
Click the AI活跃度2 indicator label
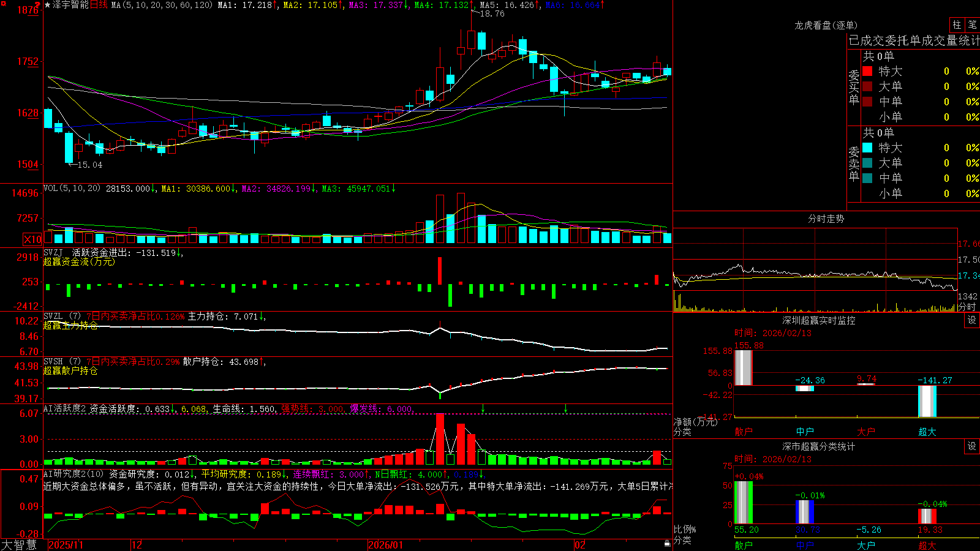pyautogui.click(x=65, y=408)
